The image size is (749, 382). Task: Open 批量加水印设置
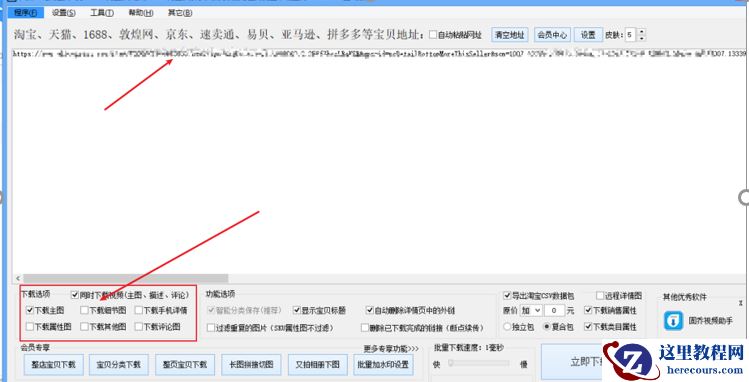tap(383, 365)
